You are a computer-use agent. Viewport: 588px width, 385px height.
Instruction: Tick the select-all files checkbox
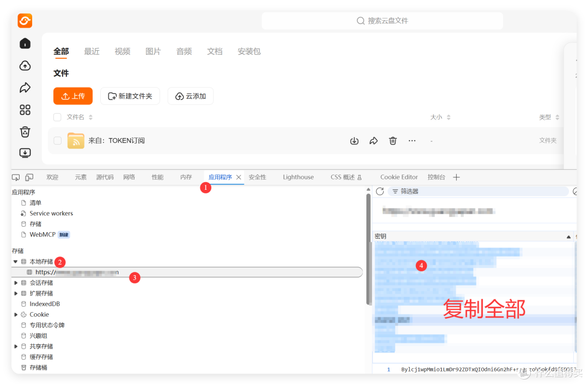(57, 117)
